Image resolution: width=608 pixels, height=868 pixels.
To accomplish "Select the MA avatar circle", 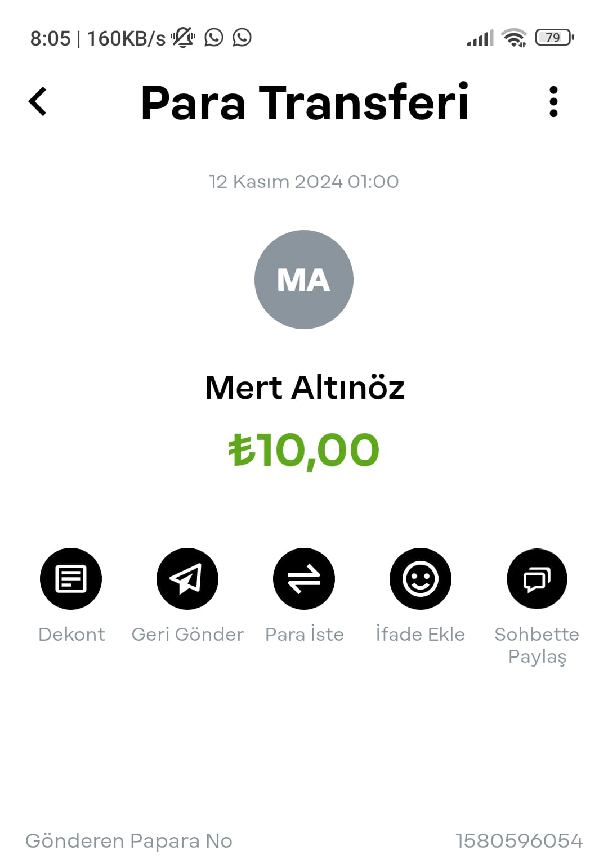I will point(304,279).
